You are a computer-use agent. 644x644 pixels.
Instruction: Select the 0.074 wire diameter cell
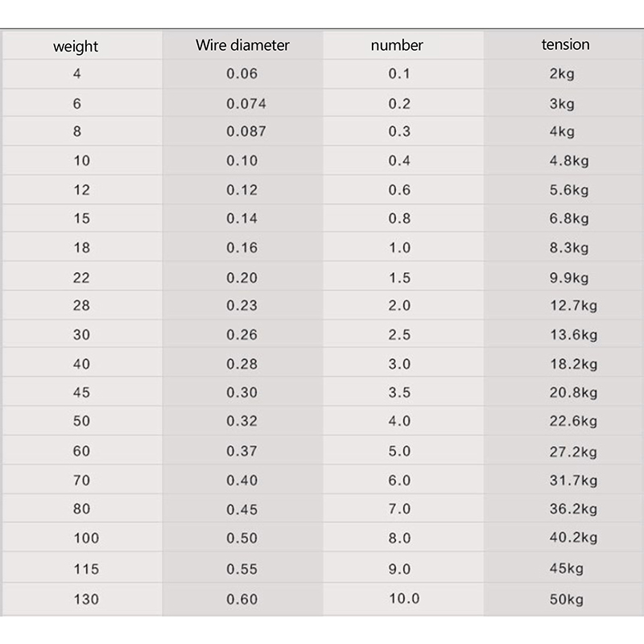pyautogui.click(x=246, y=103)
